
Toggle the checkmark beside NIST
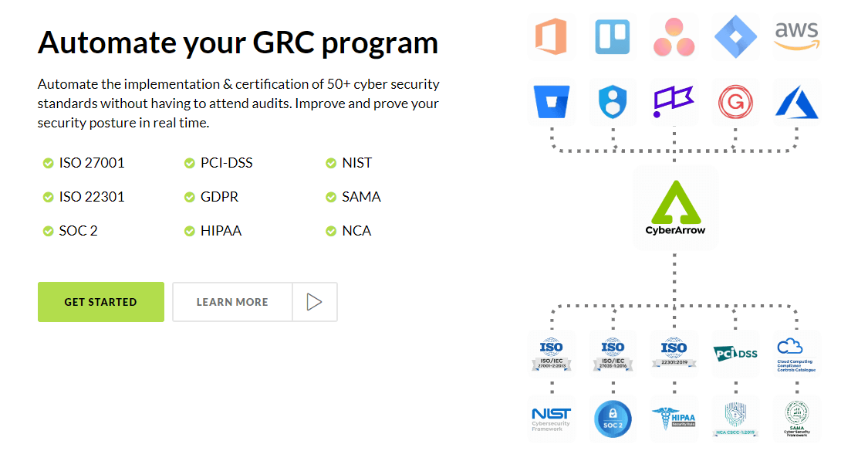pos(329,163)
